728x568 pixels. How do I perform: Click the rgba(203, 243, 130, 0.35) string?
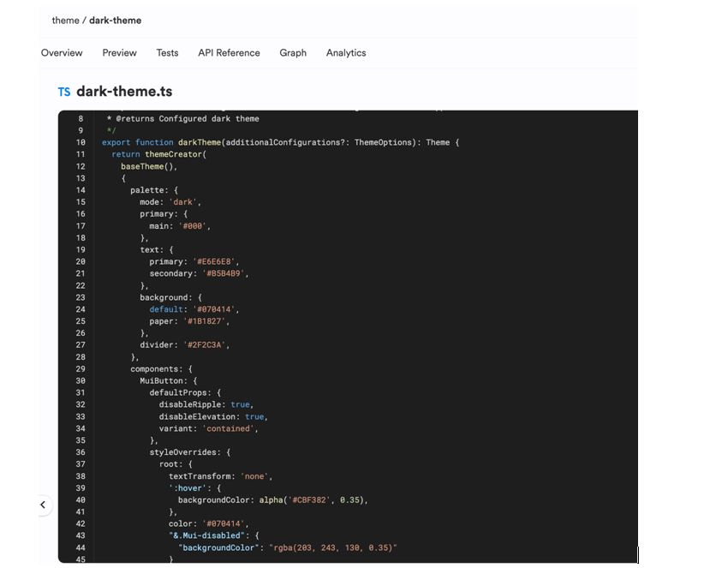333,547
